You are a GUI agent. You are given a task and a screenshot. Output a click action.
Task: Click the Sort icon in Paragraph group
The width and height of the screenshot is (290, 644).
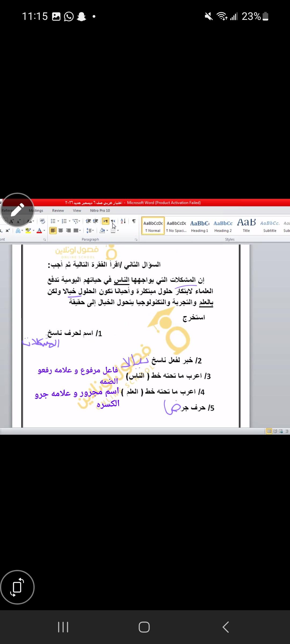123,221
